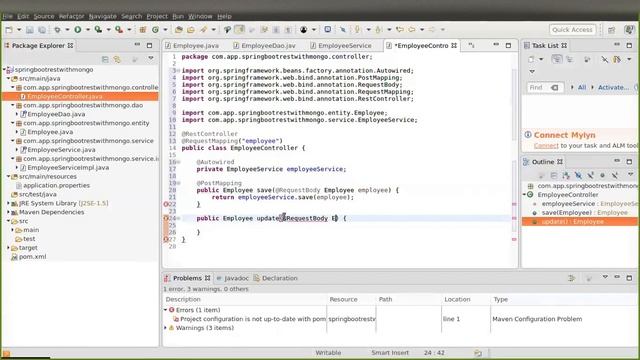Open the Open Perspective icon
The height and width of the screenshot is (360, 640).
611,30
